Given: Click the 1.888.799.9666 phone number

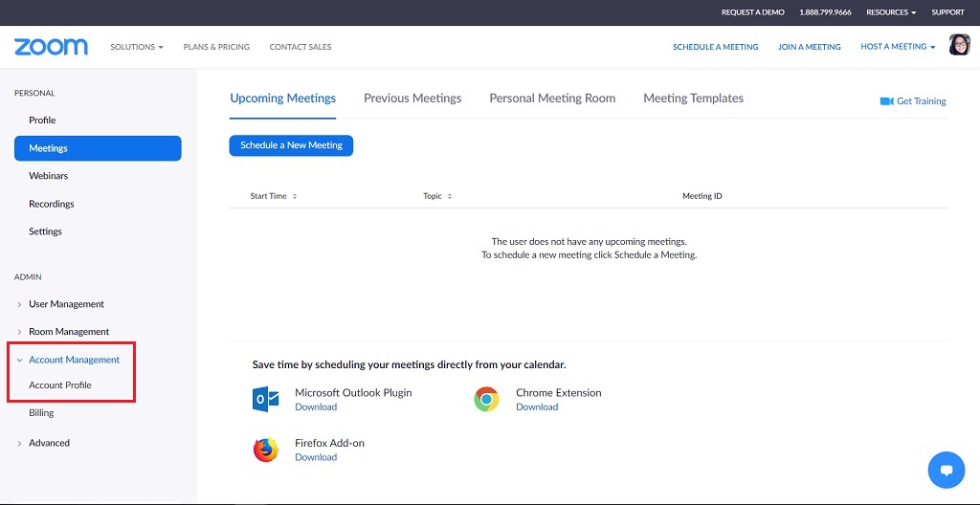Looking at the screenshot, I should click(x=825, y=12).
